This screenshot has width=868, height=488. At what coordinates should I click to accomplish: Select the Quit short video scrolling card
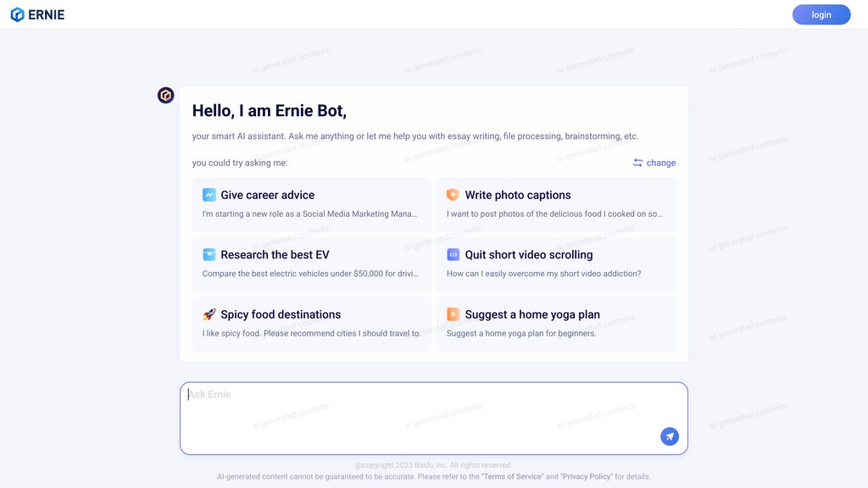(x=556, y=264)
